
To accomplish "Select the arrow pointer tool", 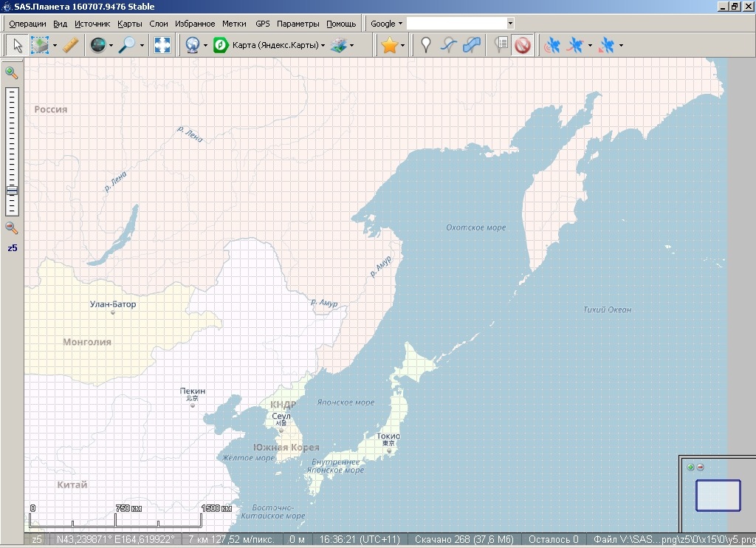I will [x=18, y=46].
